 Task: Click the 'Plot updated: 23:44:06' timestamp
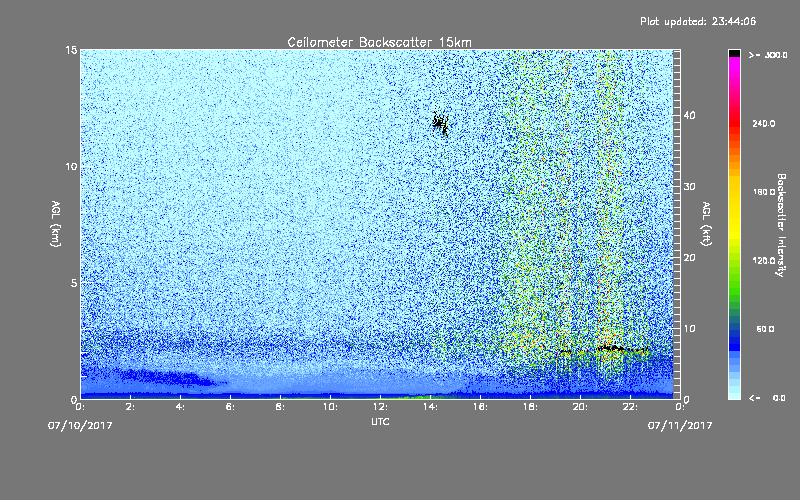pyautogui.click(x=698, y=21)
